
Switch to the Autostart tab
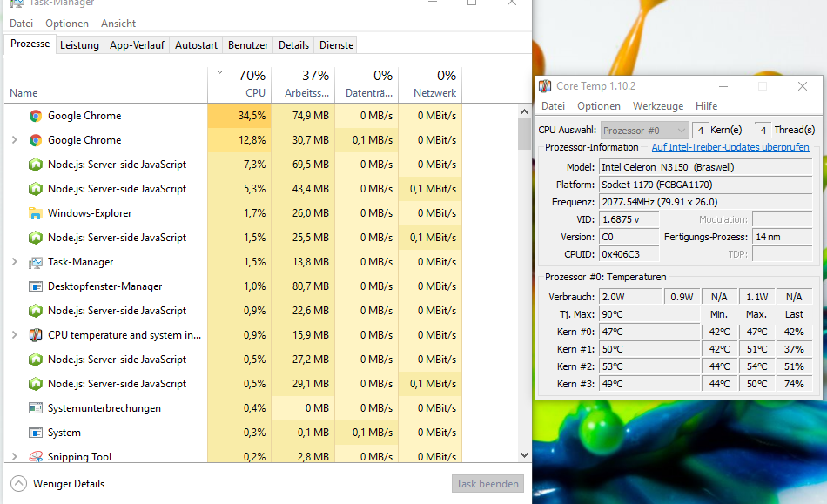tap(196, 44)
